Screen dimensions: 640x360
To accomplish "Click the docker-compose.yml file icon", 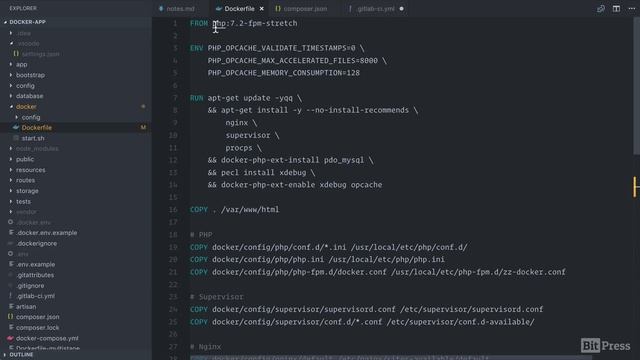I will (x=10, y=338).
